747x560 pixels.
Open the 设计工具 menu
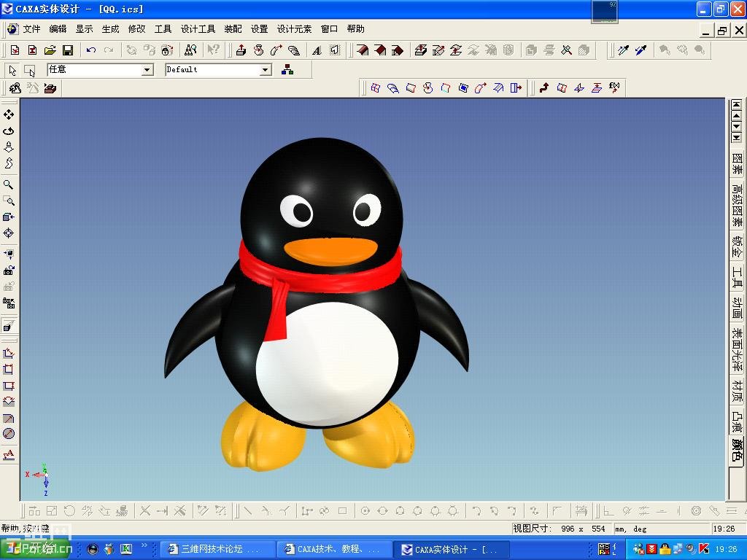pyautogui.click(x=198, y=29)
